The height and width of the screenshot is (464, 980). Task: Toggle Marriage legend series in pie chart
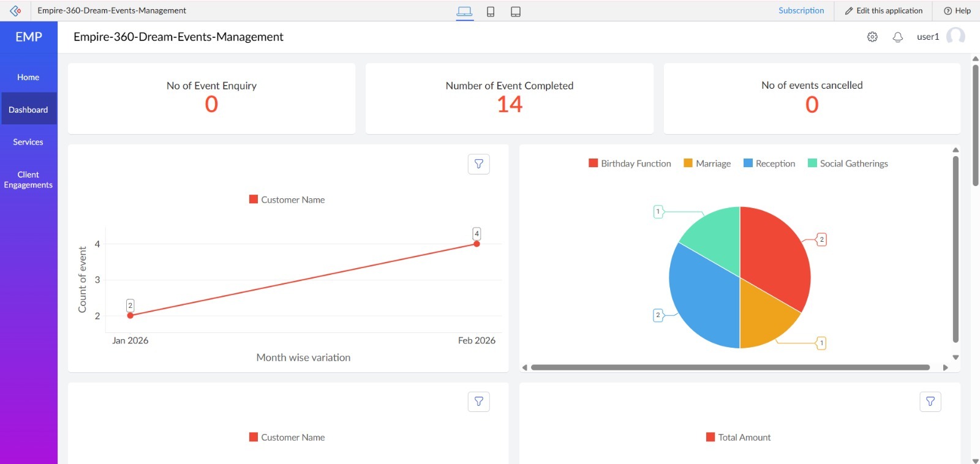pyautogui.click(x=707, y=163)
